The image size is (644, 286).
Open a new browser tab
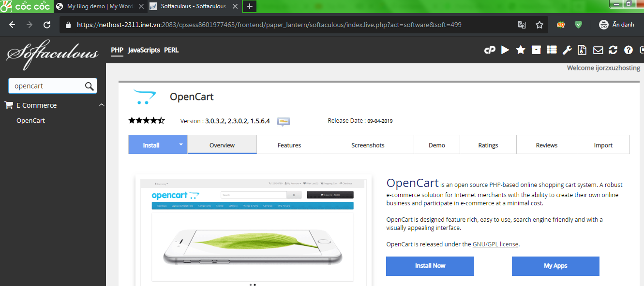pos(250,6)
